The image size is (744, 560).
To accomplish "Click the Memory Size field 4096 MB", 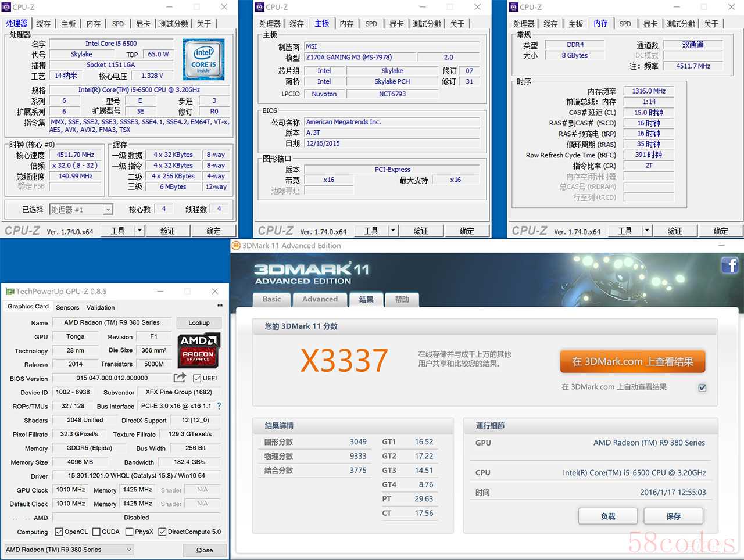I will pyautogui.click(x=80, y=462).
